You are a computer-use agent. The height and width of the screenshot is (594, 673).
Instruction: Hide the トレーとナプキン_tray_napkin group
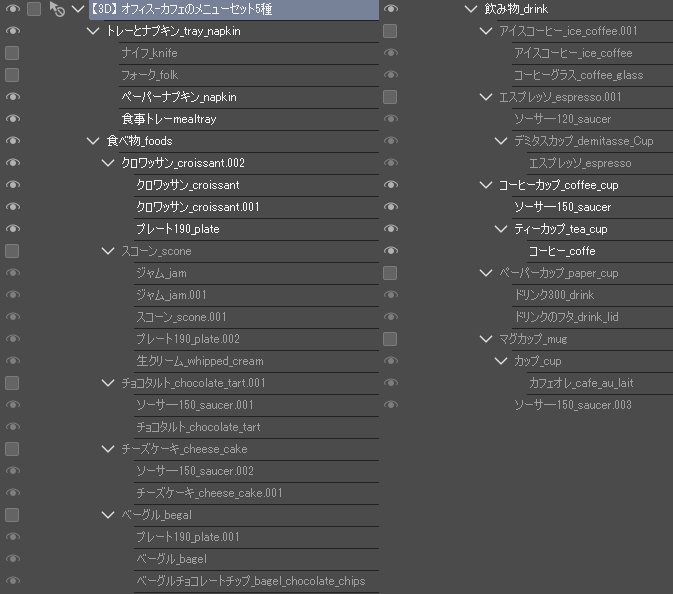pos(12,30)
